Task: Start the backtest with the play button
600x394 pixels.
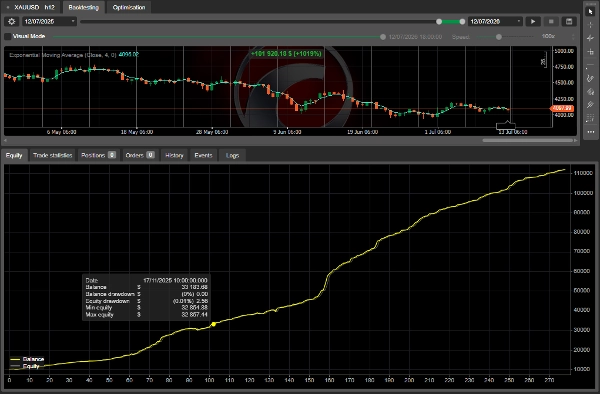Action: tap(533, 21)
